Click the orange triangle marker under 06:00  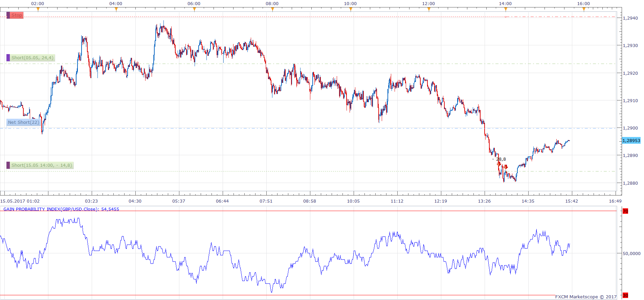194,9
